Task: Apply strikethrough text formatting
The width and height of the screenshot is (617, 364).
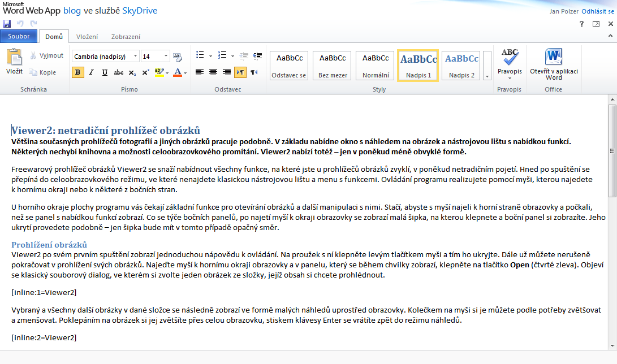Action: pos(118,72)
